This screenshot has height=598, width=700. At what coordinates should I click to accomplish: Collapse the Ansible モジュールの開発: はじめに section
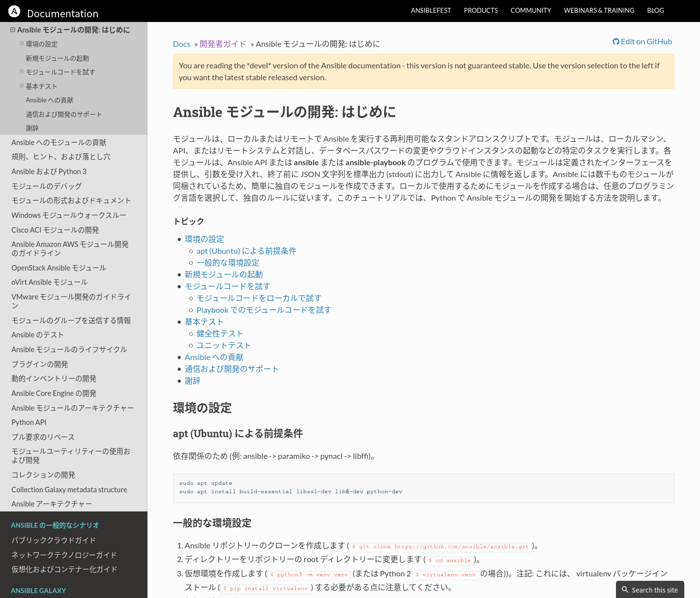pyautogui.click(x=13, y=30)
